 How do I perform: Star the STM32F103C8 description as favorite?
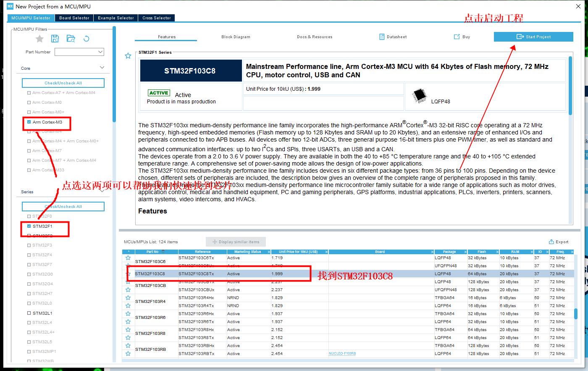tap(128, 55)
